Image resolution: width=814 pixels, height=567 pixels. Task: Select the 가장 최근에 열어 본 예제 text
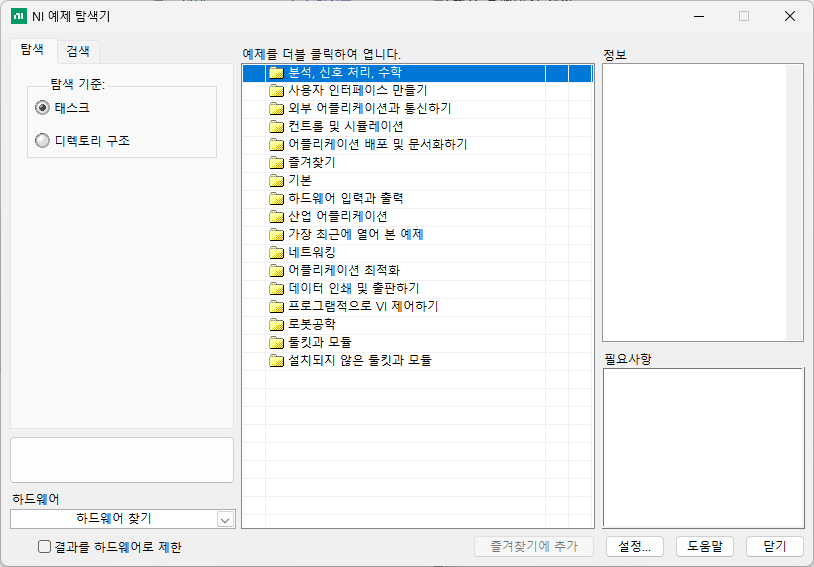tap(356, 234)
